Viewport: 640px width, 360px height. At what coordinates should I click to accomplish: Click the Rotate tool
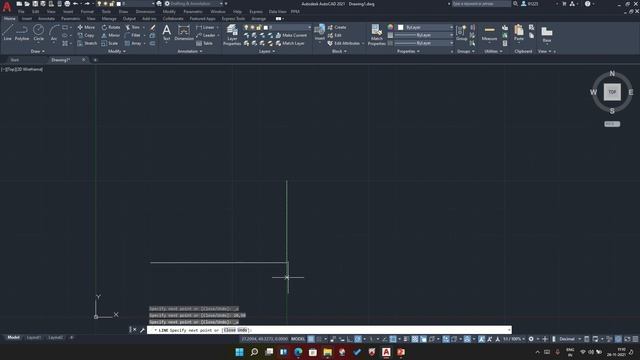tap(111, 27)
